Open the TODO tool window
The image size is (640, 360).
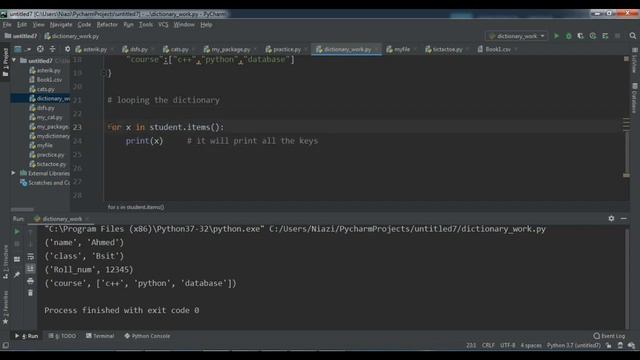pos(62,336)
